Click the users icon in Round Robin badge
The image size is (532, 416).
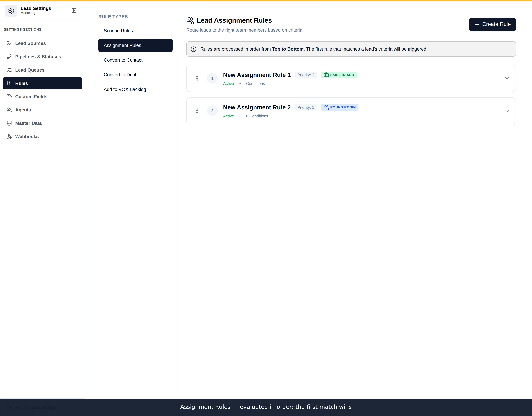pos(326,107)
